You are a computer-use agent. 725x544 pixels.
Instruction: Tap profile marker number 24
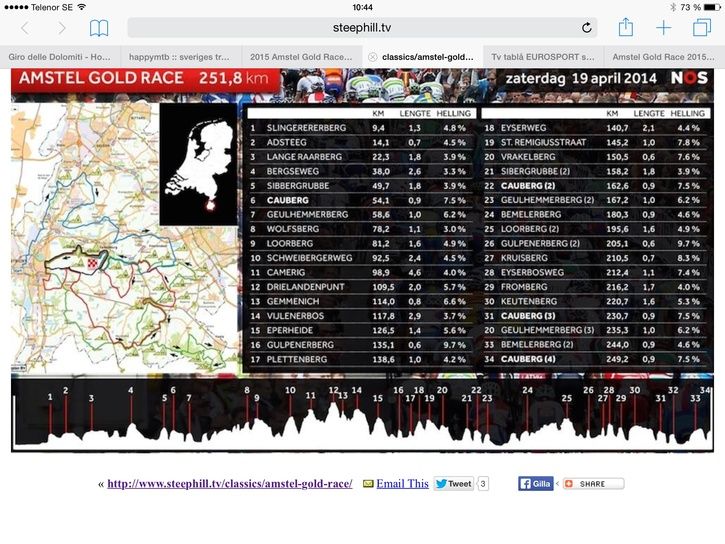(x=527, y=390)
